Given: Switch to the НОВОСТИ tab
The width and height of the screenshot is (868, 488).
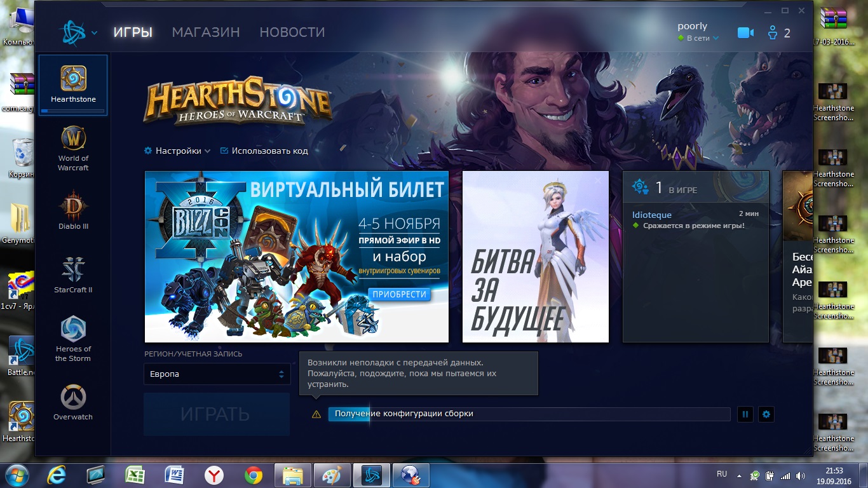Looking at the screenshot, I should [x=292, y=32].
